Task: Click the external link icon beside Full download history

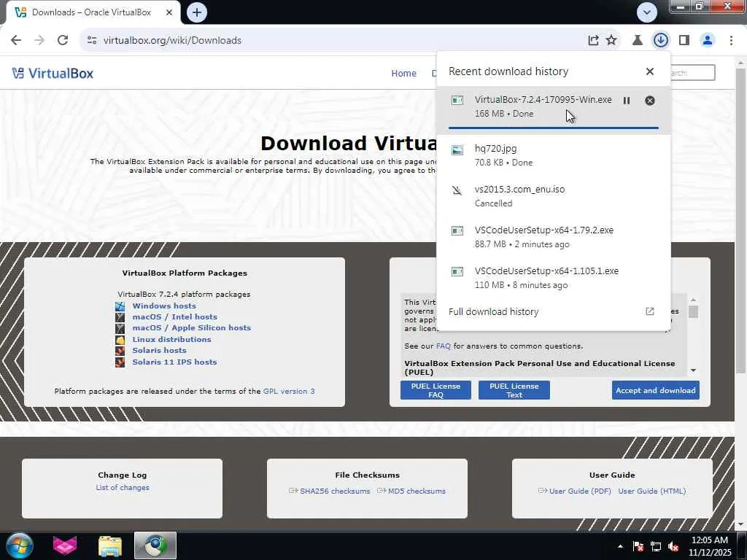Action: (649, 311)
